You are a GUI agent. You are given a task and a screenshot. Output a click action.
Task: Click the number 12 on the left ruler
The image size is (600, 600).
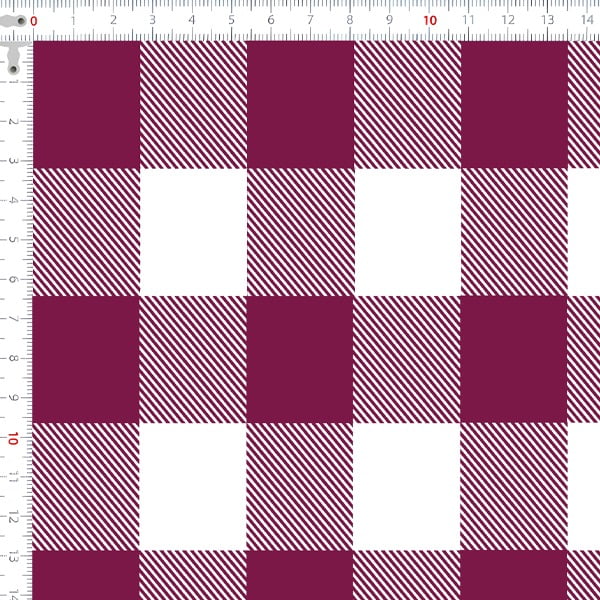point(13,517)
